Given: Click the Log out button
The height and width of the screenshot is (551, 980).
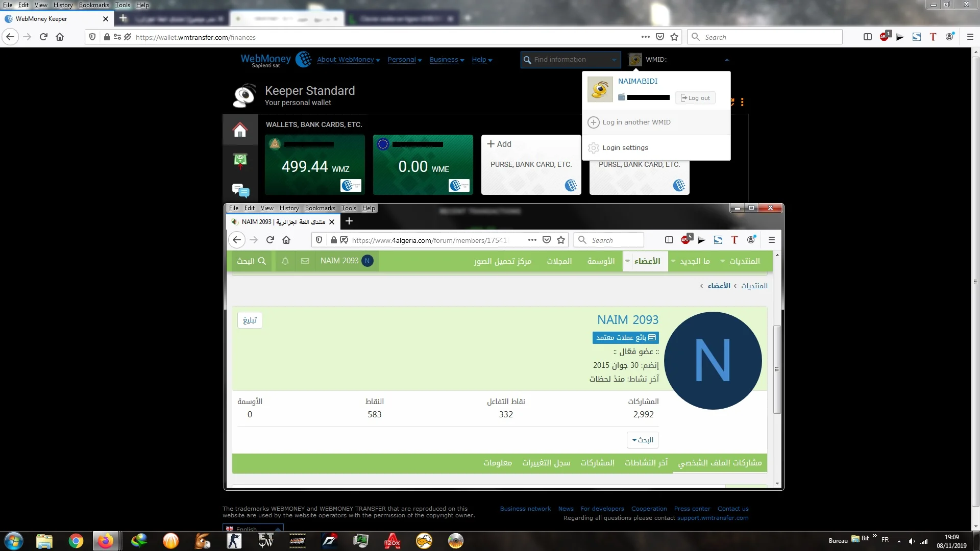Looking at the screenshot, I should click(695, 98).
